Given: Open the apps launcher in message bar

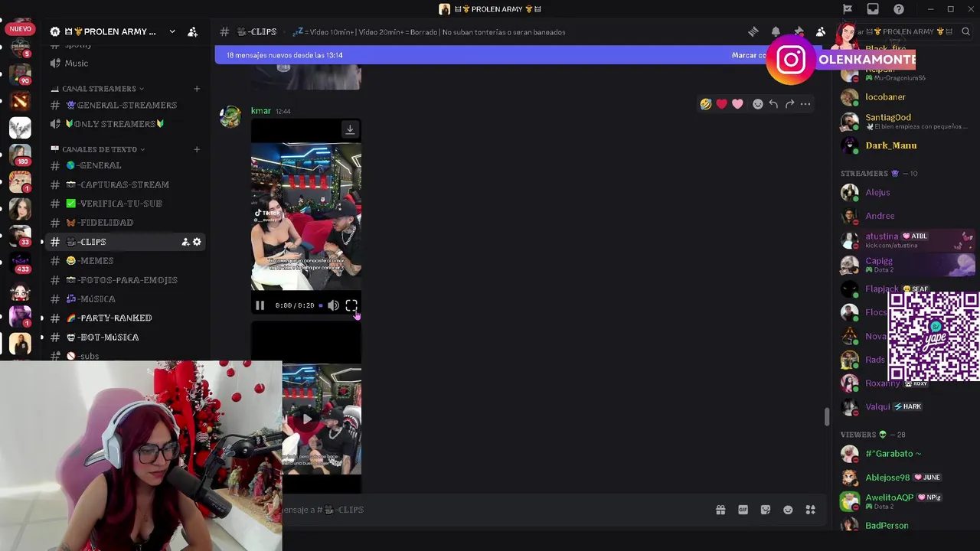Looking at the screenshot, I should point(811,510).
